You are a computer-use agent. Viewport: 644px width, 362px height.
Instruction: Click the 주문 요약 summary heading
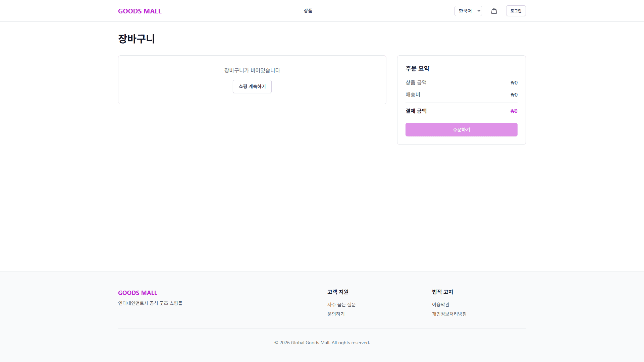417,68
